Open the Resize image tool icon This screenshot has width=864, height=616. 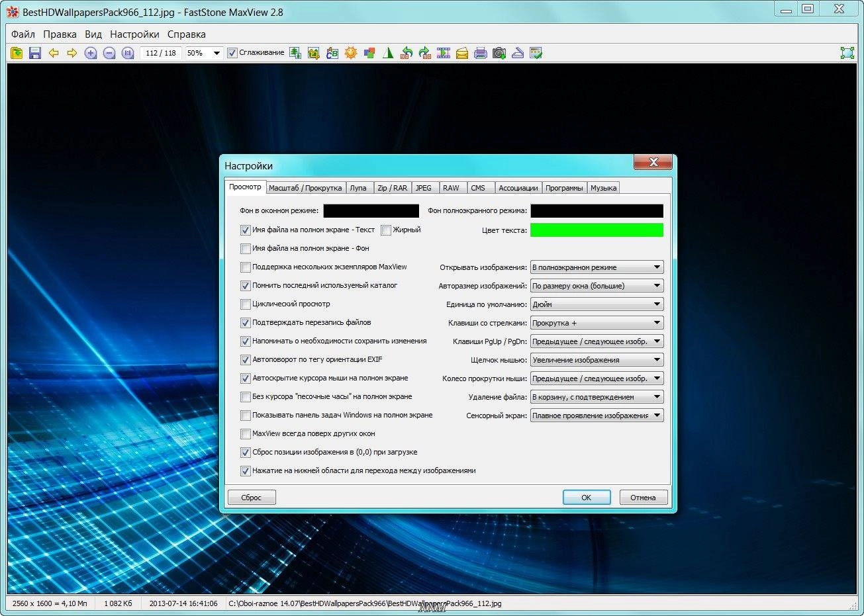click(x=295, y=53)
